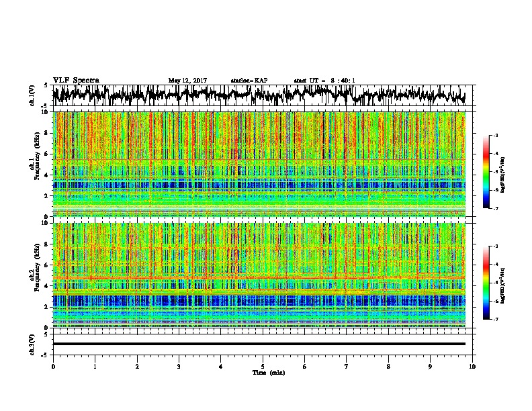
Task: Click the ch.1 spectrogram color bar
Action: coord(486,172)
